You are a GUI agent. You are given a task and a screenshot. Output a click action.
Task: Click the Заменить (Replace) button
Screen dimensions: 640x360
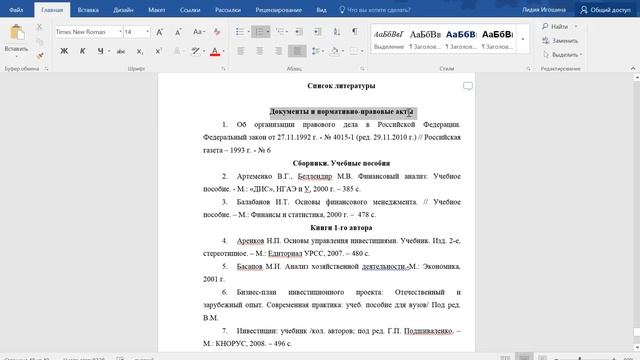point(560,41)
